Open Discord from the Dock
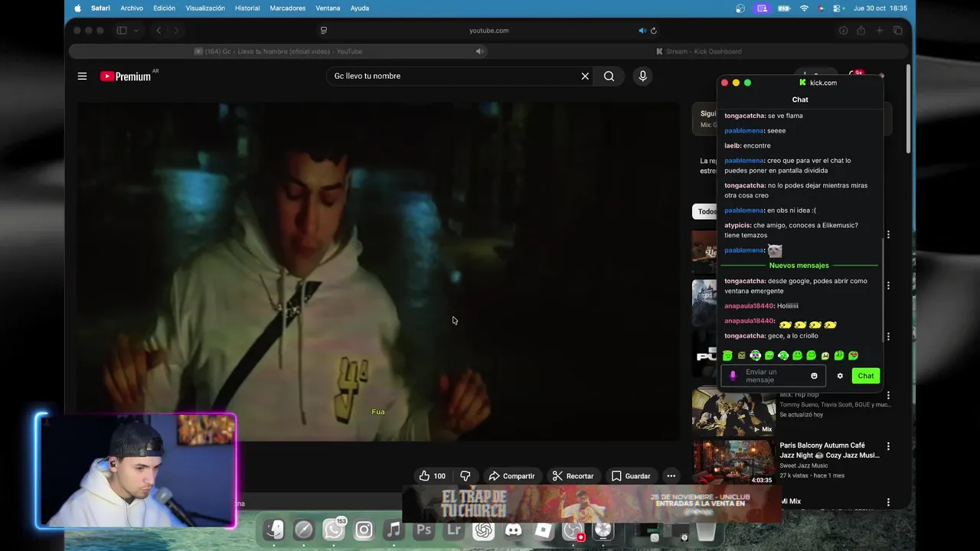The width and height of the screenshot is (980, 551). click(x=513, y=530)
